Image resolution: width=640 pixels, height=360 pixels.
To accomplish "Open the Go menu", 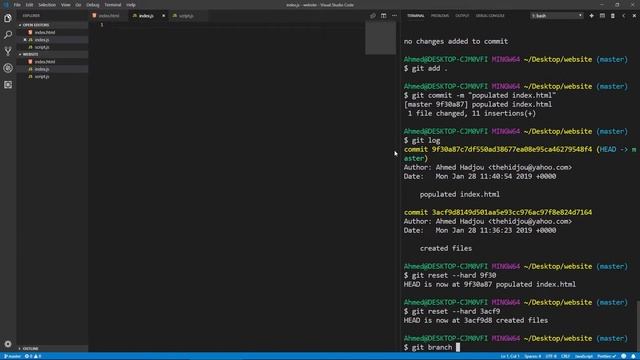I will click(78, 5).
